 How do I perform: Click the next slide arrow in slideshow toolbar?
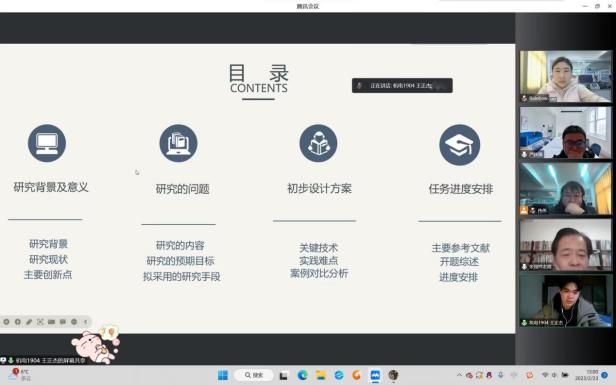coord(18,322)
